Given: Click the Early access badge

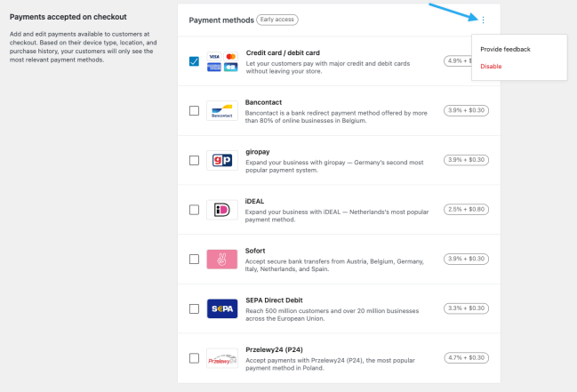Looking at the screenshot, I should [277, 20].
